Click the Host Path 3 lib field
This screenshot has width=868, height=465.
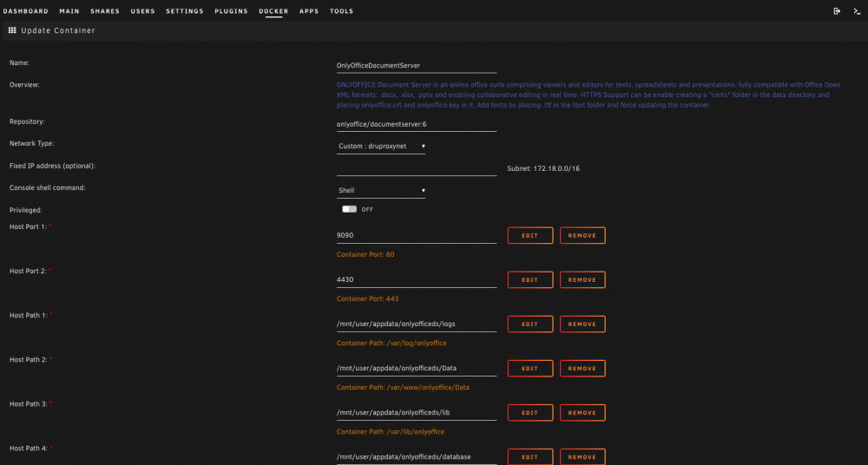(x=417, y=412)
